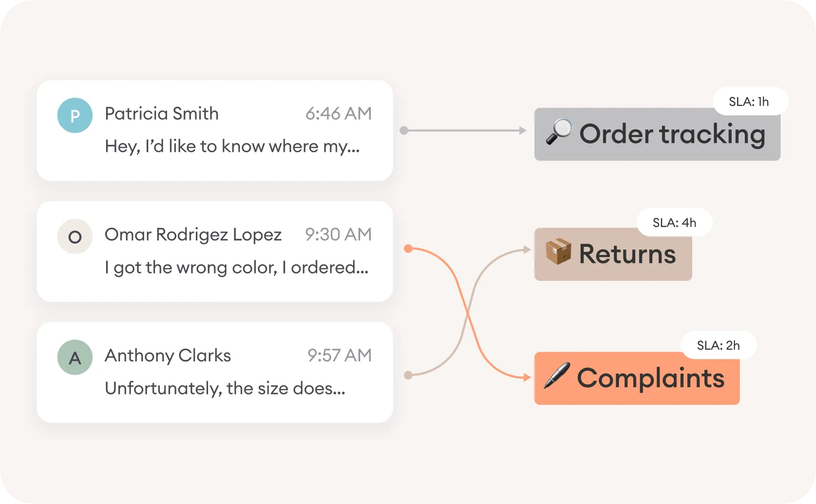
Task: Click the 9:57 AM timestamp
Action: (x=339, y=355)
